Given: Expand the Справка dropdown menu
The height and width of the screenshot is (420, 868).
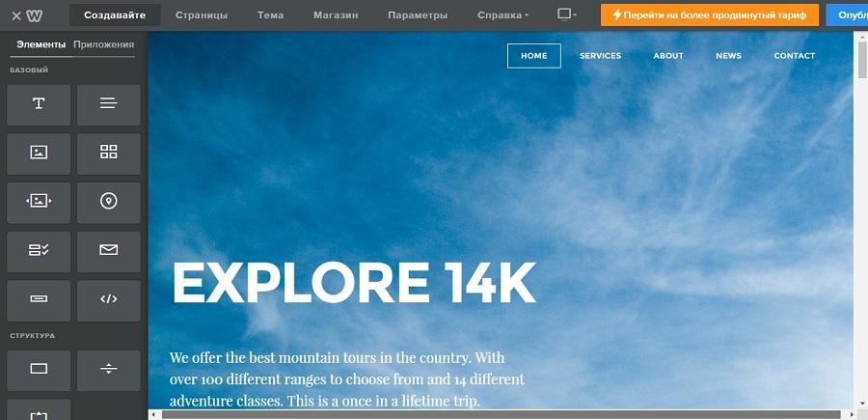Looking at the screenshot, I should [x=502, y=14].
